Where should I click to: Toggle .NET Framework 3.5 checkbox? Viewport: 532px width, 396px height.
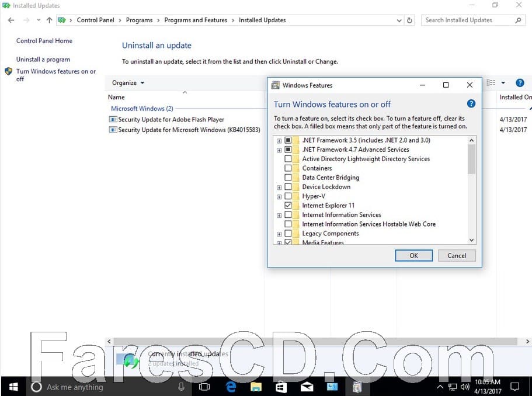click(288, 140)
